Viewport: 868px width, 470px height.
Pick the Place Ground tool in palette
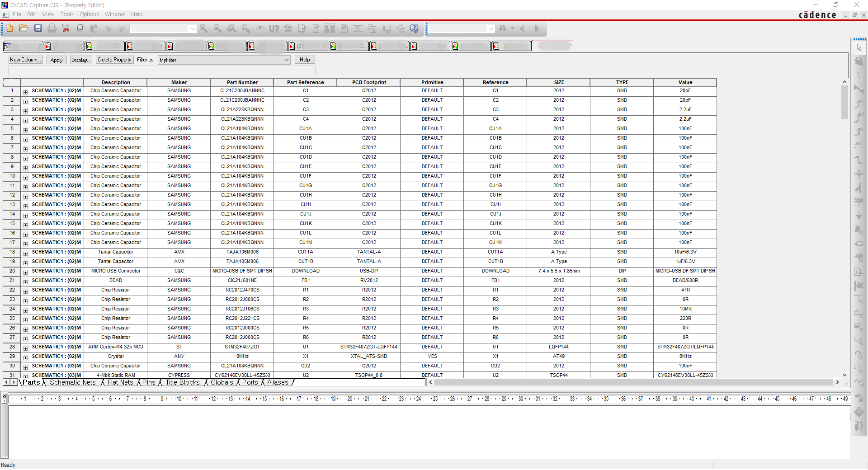(x=859, y=216)
